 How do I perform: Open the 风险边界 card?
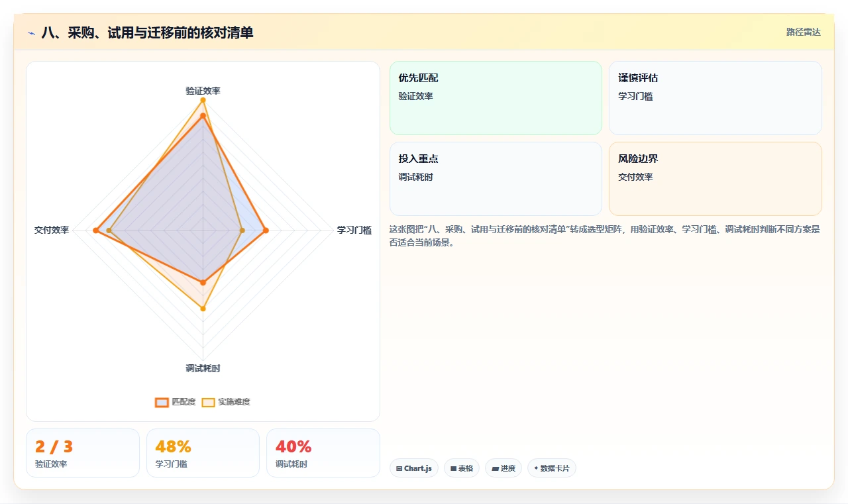(715, 179)
